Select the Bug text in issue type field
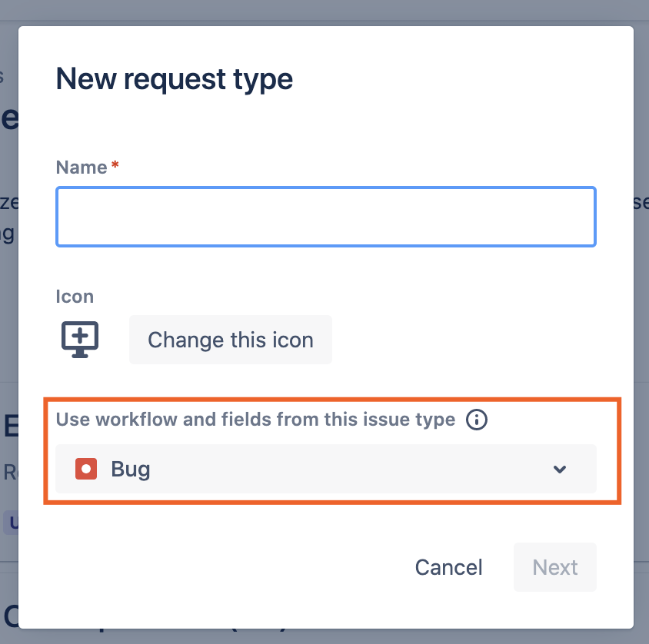Viewport: 649px width, 644px height. point(131,470)
